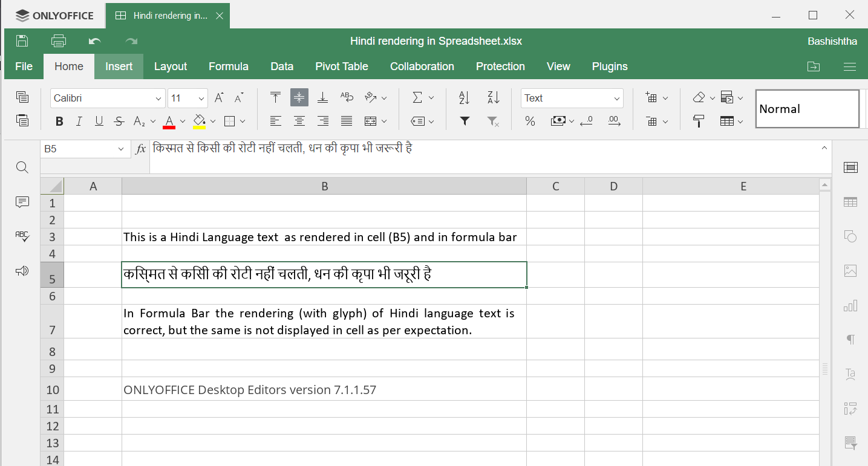Clear the filter
This screenshot has height=466, width=868.
click(x=494, y=121)
